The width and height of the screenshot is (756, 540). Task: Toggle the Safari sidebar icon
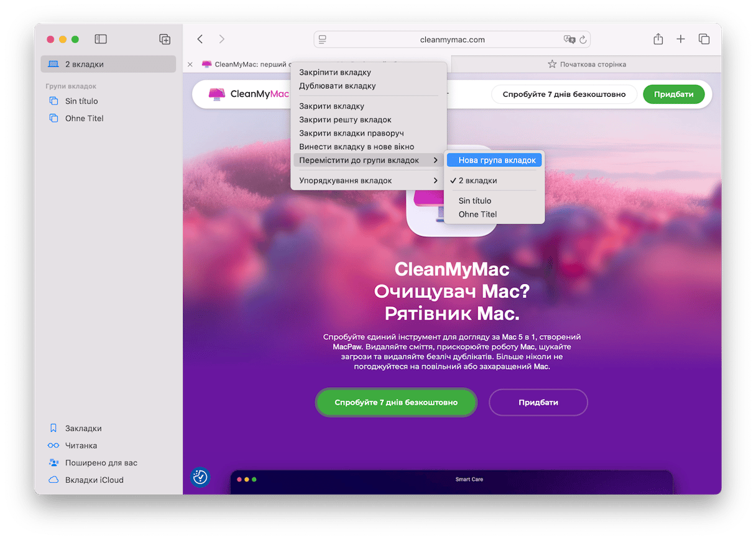101,39
